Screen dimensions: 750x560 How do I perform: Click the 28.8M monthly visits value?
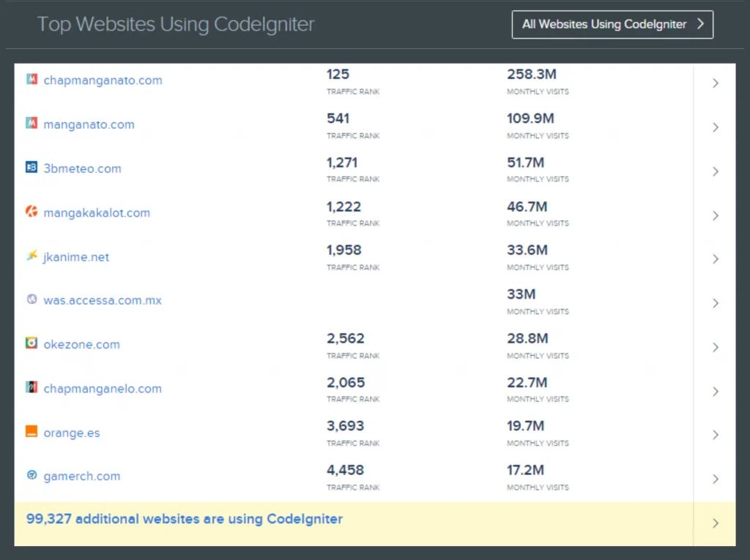pyautogui.click(x=527, y=339)
